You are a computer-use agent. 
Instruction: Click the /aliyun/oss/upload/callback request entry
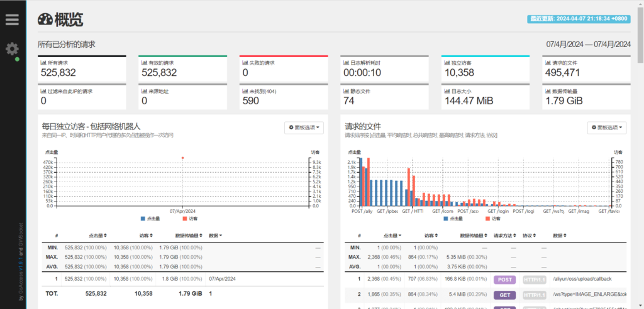point(581,279)
